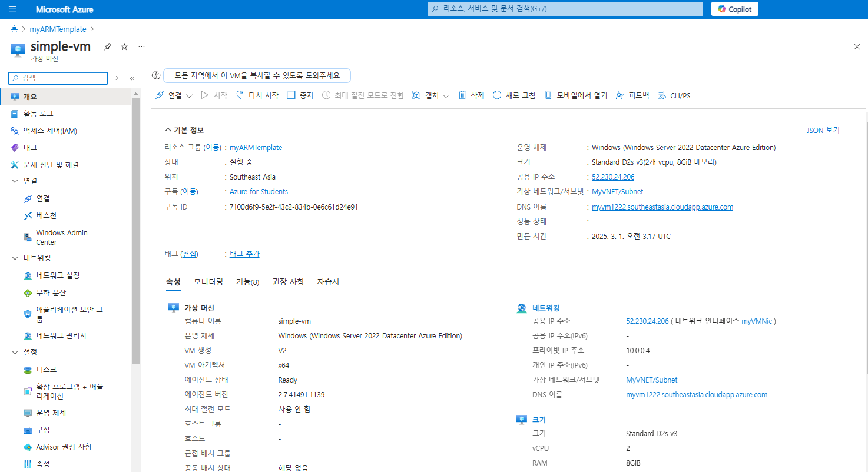This screenshot has width=868, height=472.
Task: Click the Copilot button
Action: pos(734,9)
